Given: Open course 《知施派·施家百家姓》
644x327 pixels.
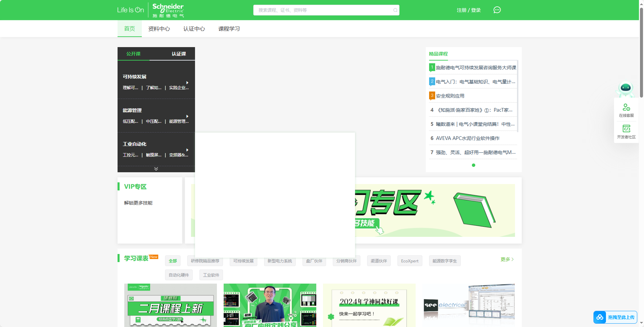Looking at the screenshot, I should pos(474,110).
